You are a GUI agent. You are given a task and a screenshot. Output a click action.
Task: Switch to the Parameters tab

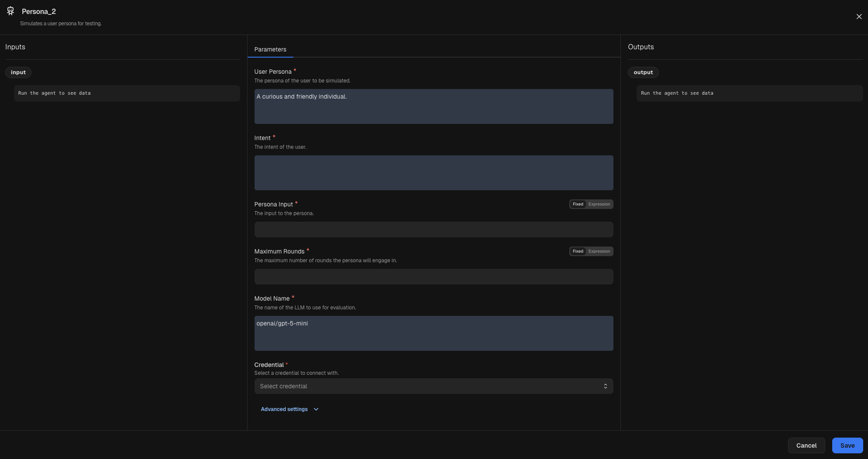(x=270, y=49)
